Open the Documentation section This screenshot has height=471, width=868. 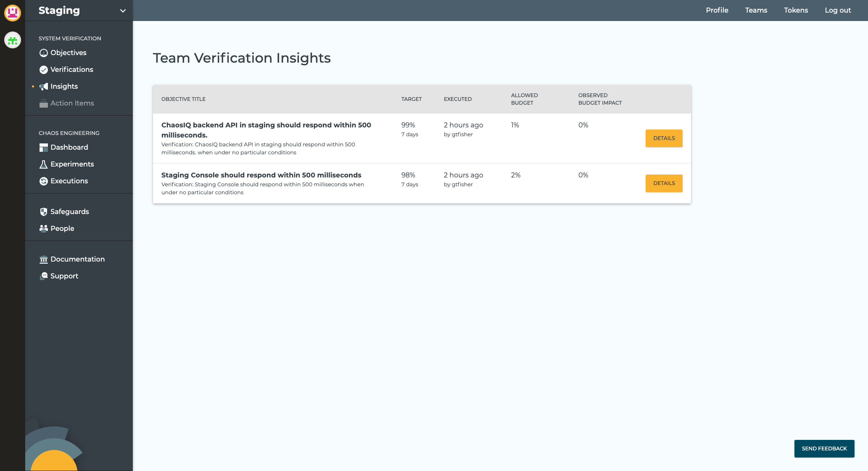(78, 259)
